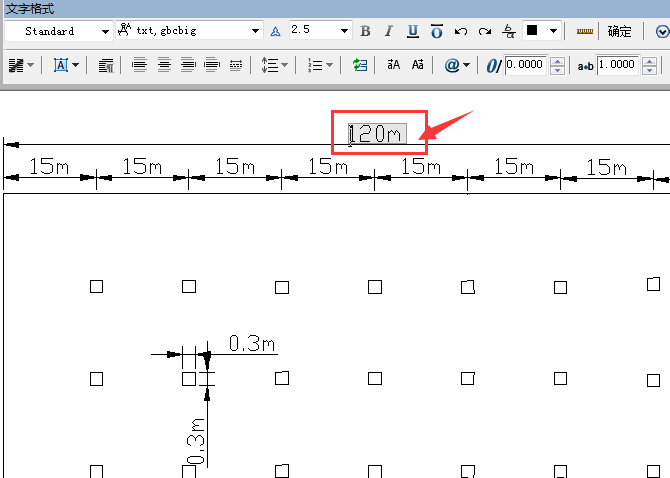Image resolution: width=670 pixels, height=478 pixels.
Task: Click the undo arrow icon
Action: coord(461,31)
